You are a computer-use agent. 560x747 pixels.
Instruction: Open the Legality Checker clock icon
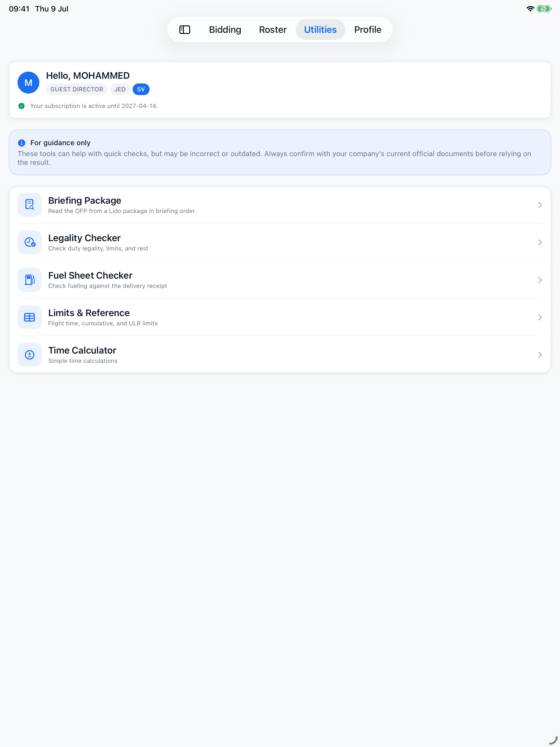(x=30, y=243)
